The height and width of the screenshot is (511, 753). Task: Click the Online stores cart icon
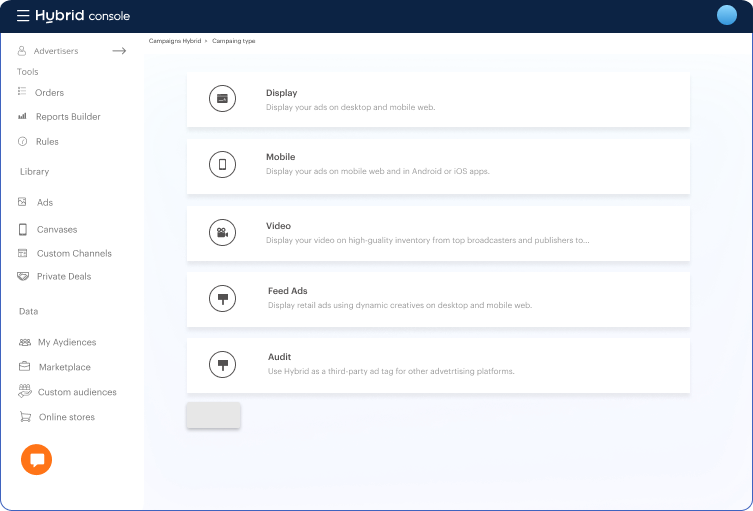[x=25, y=416]
